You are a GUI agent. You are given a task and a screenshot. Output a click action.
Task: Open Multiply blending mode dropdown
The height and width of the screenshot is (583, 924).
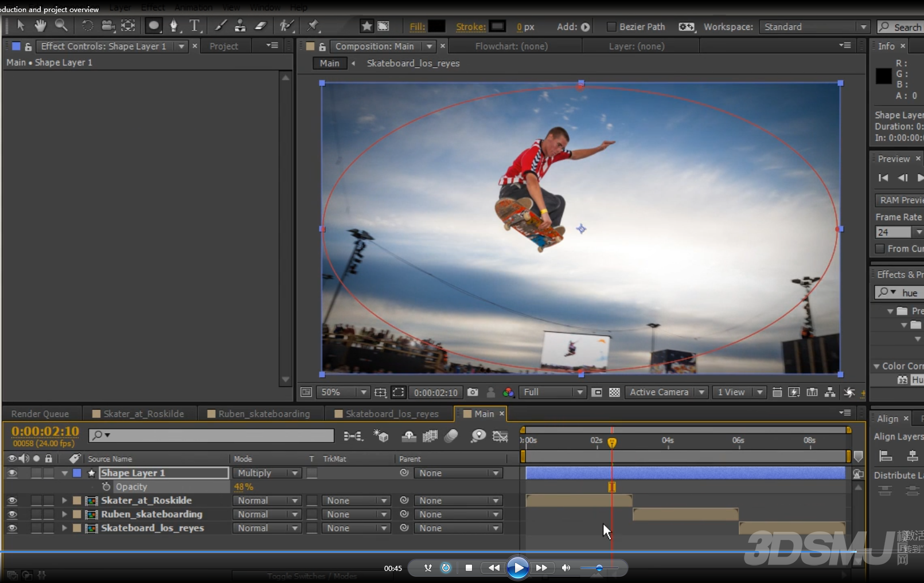tap(267, 473)
